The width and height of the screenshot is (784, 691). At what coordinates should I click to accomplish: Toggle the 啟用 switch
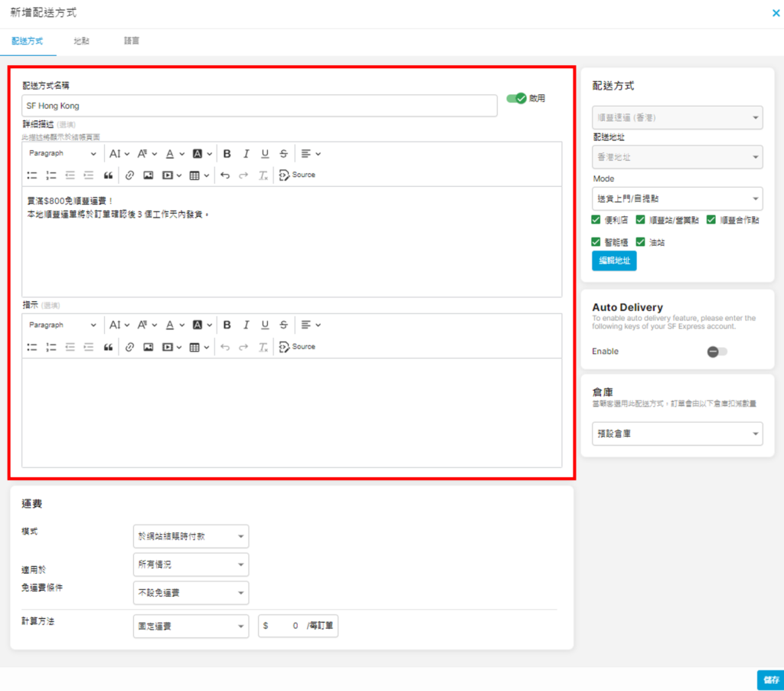[517, 98]
